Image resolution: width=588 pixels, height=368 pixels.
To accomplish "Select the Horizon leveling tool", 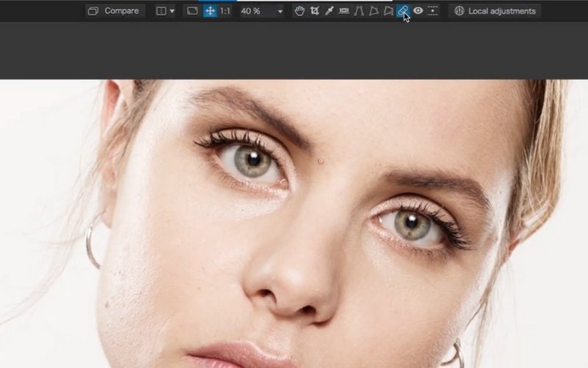I will (344, 11).
